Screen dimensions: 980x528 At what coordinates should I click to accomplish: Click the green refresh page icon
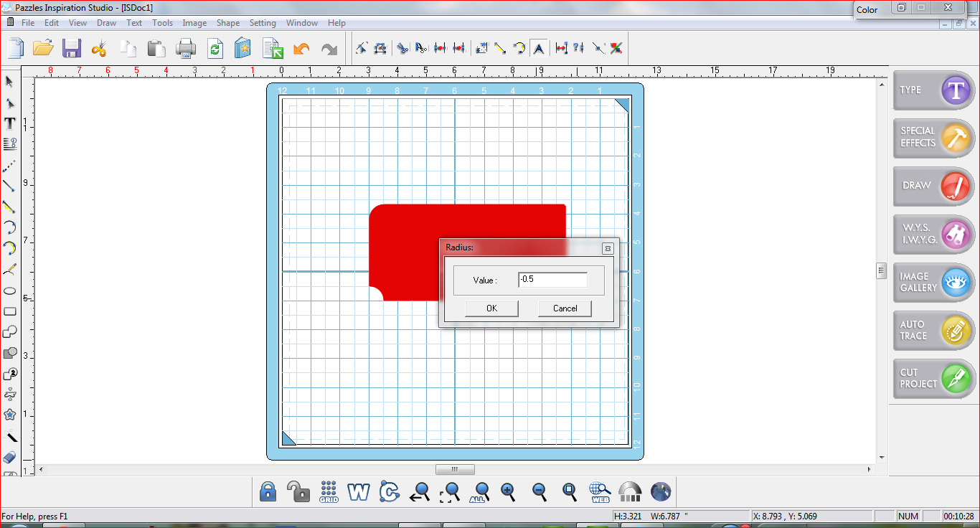215,49
